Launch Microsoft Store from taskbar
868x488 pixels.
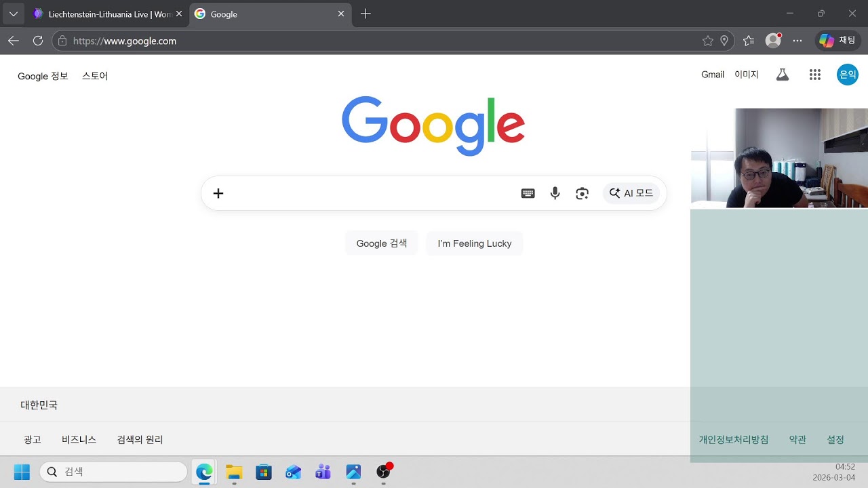pos(264,472)
